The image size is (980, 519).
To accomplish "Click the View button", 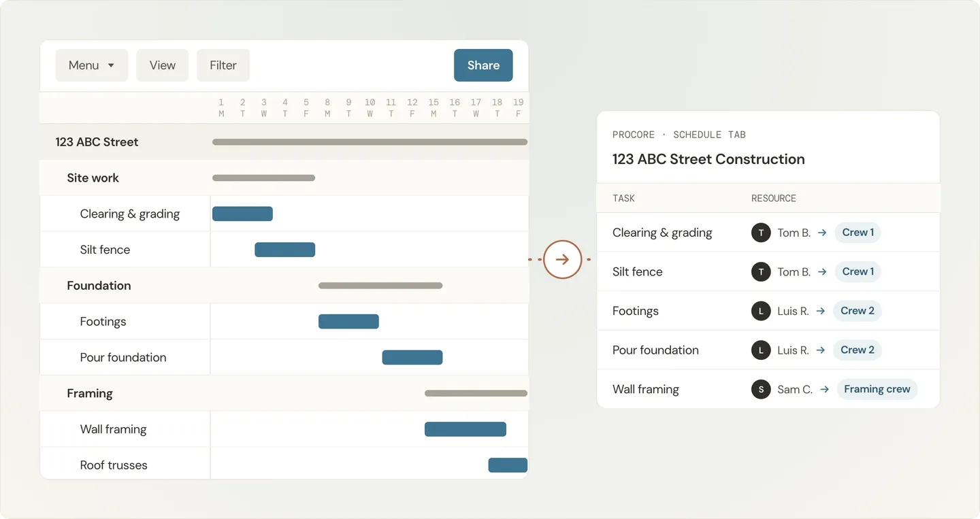I will pos(163,65).
